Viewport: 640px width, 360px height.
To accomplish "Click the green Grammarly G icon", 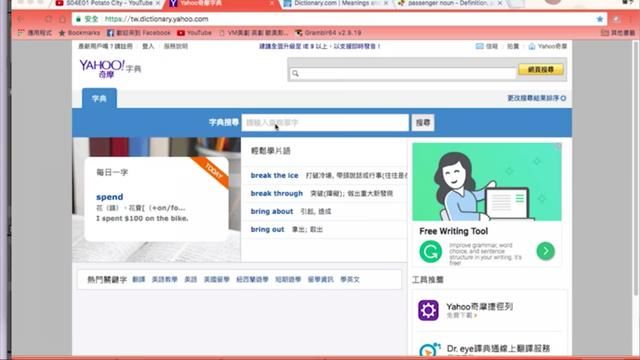I will coord(430,251).
